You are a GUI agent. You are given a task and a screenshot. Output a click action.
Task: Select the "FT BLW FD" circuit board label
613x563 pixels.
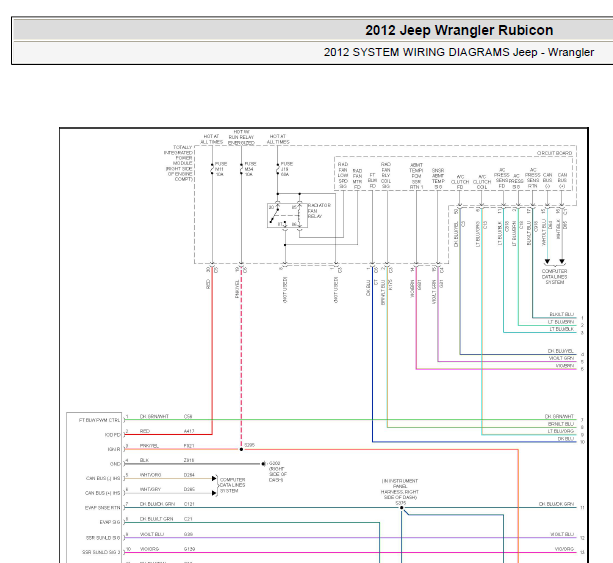click(372, 181)
